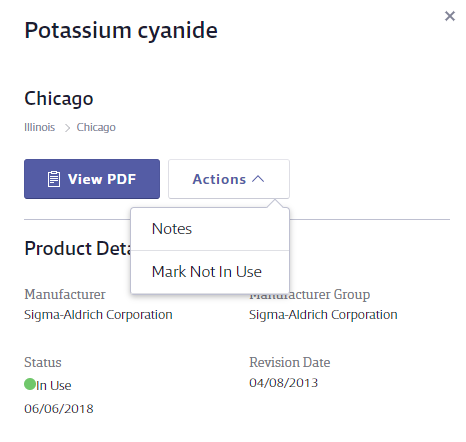This screenshot has height=442, width=466.
Task: Open the Actions dropdown button
Action: pos(229,179)
